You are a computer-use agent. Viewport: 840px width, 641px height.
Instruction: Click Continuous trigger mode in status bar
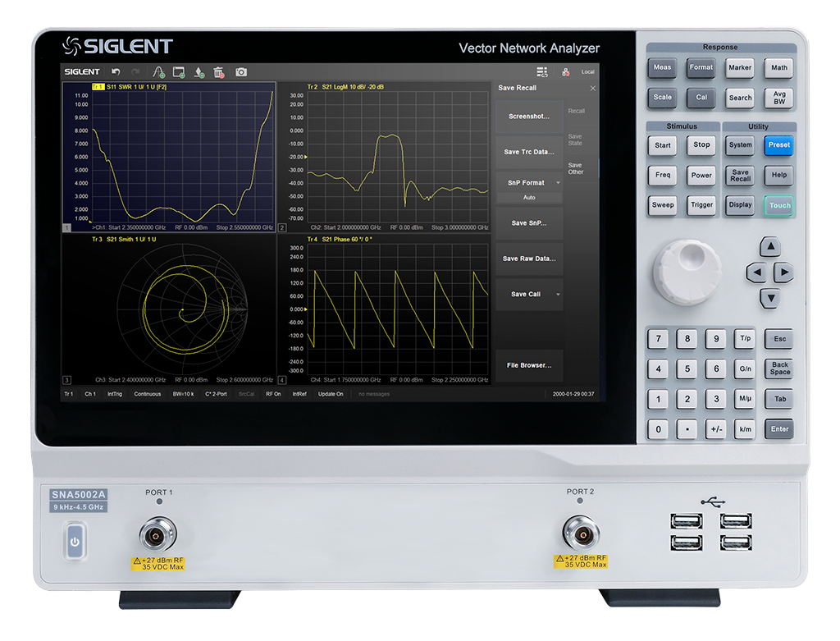148,394
